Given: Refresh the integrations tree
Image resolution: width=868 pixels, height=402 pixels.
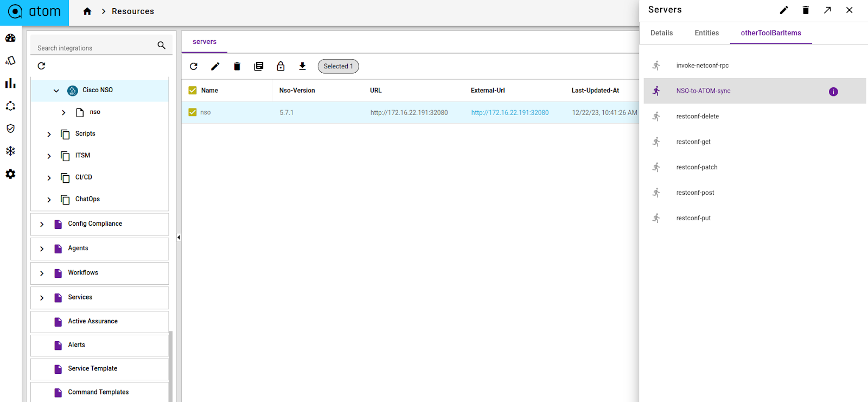Looking at the screenshot, I should tap(41, 66).
